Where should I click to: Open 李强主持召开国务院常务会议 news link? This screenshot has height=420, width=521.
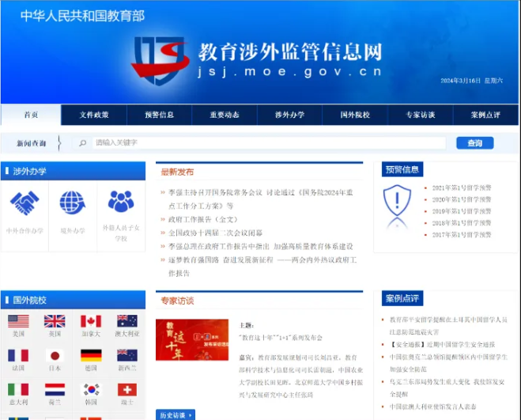tap(261, 199)
